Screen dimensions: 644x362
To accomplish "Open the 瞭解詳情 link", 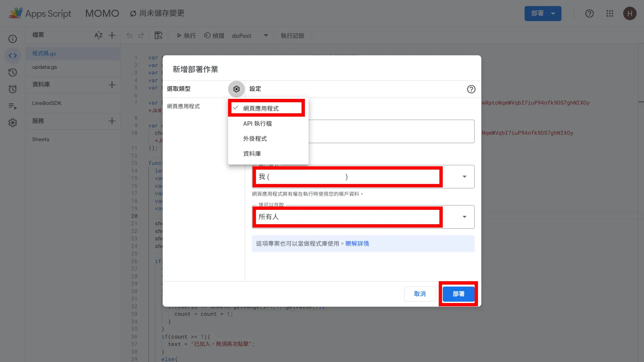I will pos(357,244).
